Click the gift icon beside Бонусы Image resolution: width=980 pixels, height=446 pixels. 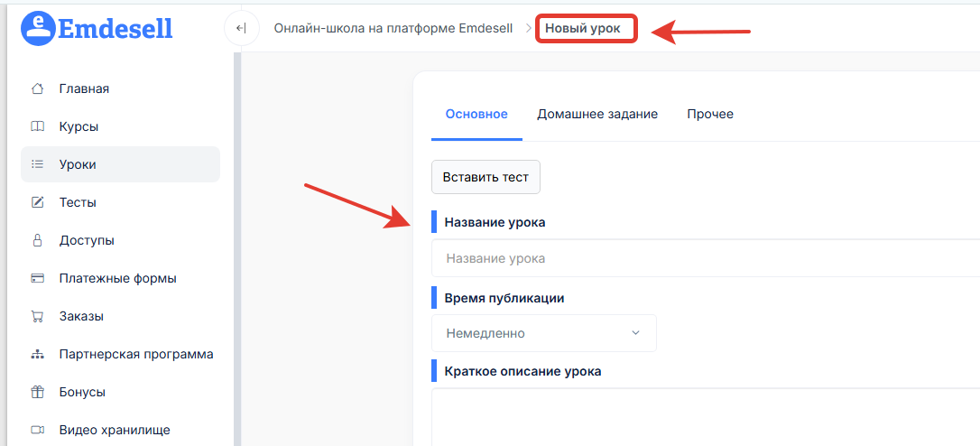pyautogui.click(x=38, y=392)
